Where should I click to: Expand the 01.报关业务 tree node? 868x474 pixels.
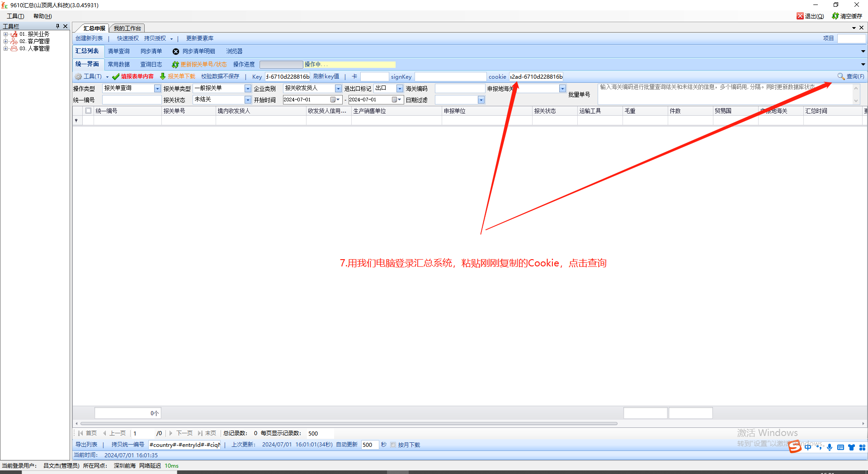pyautogui.click(x=5, y=34)
